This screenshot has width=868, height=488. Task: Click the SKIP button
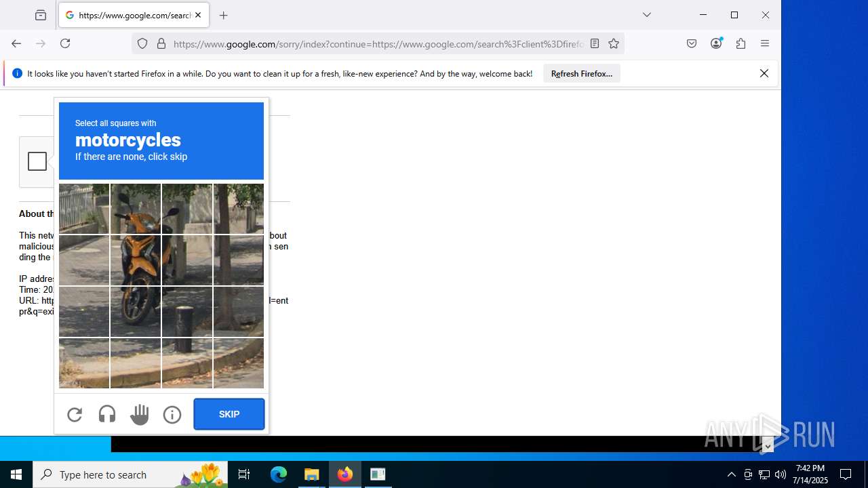click(229, 414)
